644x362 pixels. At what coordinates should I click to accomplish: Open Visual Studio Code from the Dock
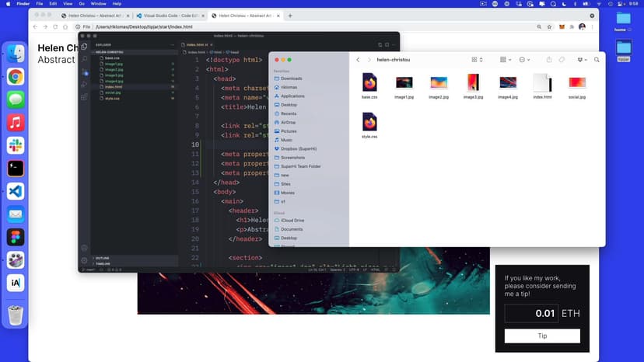pos(16,190)
